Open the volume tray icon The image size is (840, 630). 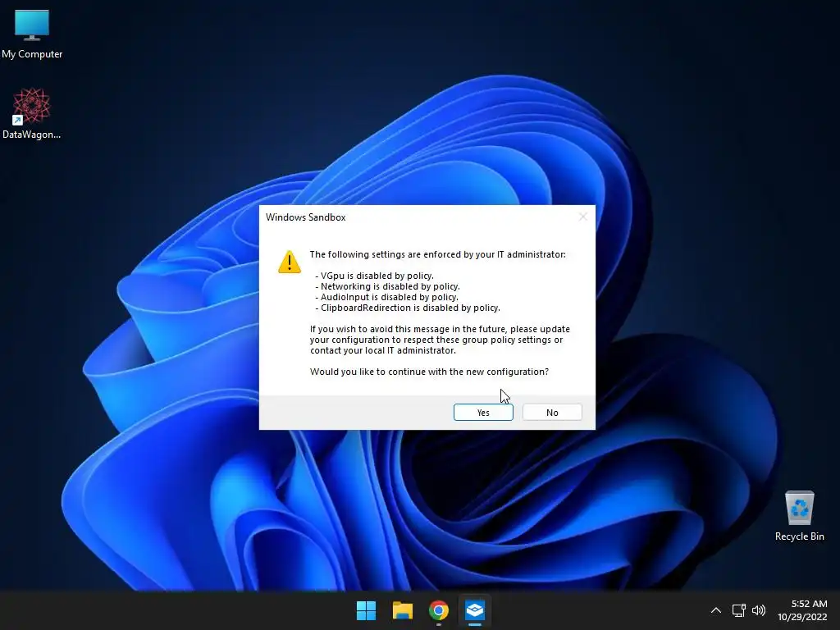[x=759, y=610]
